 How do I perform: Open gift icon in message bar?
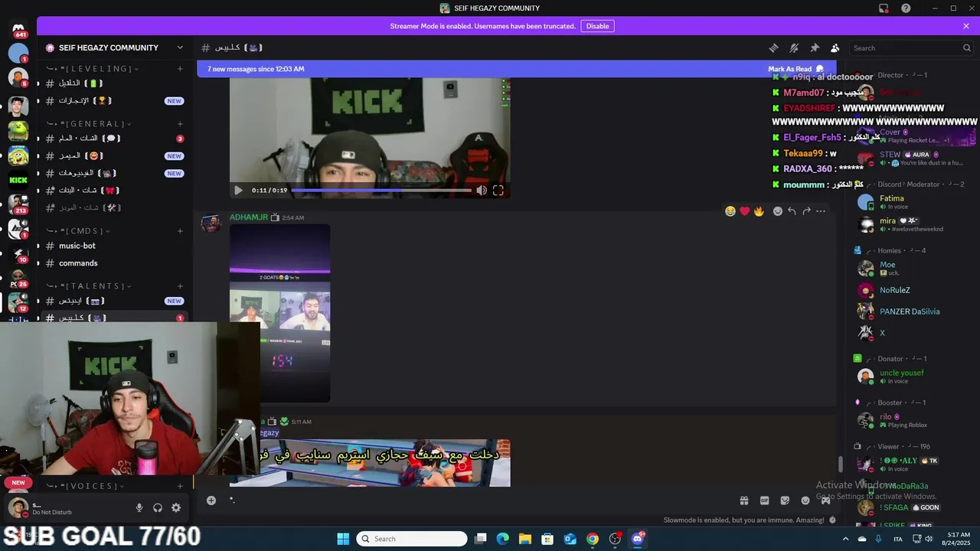pyautogui.click(x=743, y=500)
